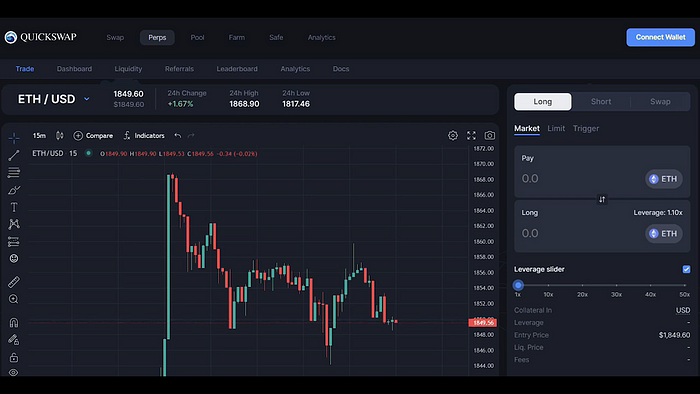Screen dimensions: 700x394
Task: Open the Swap page in top navigation
Action: 115,37
